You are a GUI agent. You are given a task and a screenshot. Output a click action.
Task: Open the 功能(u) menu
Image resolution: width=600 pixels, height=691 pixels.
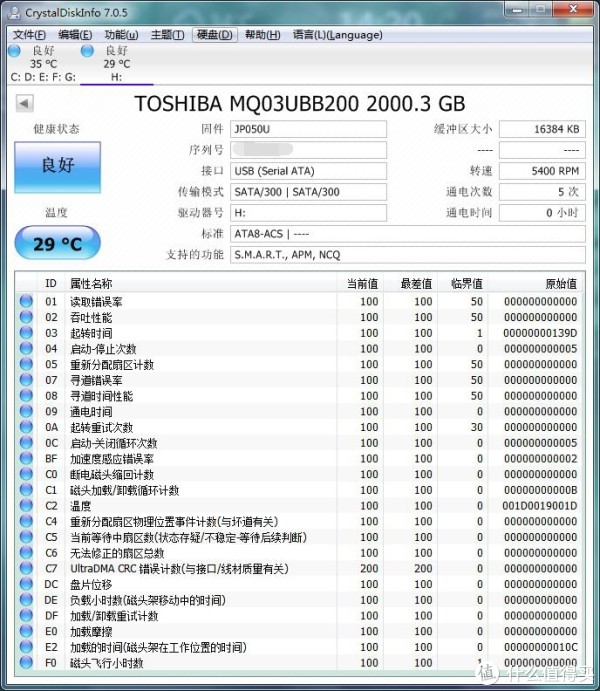point(121,35)
